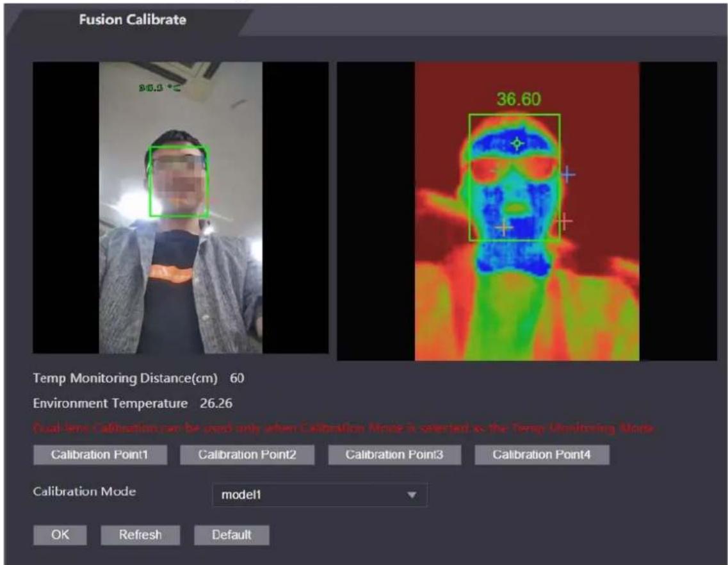Screen dimensions: 728x565
Task: Click the dropdown arrow next to model1
Action: point(411,495)
